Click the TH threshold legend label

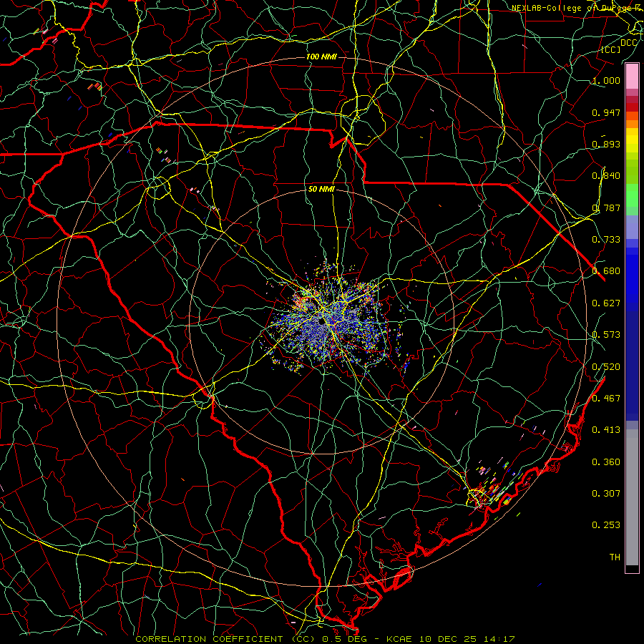tap(615, 557)
